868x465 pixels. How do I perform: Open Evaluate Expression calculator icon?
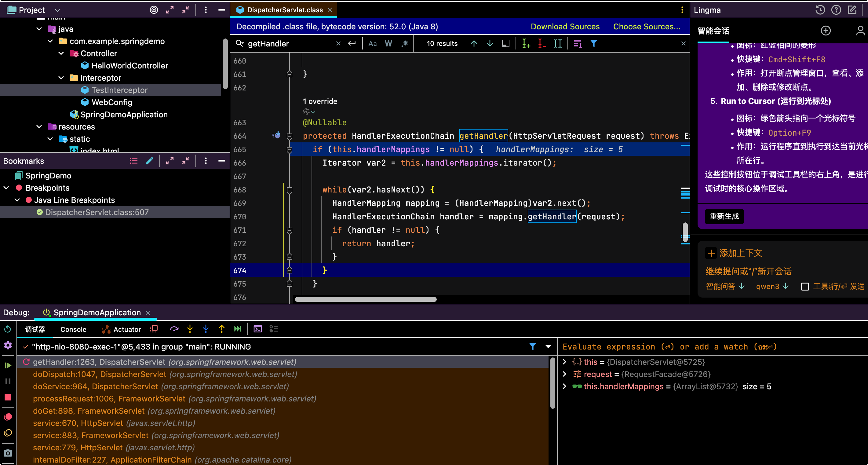click(x=258, y=329)
